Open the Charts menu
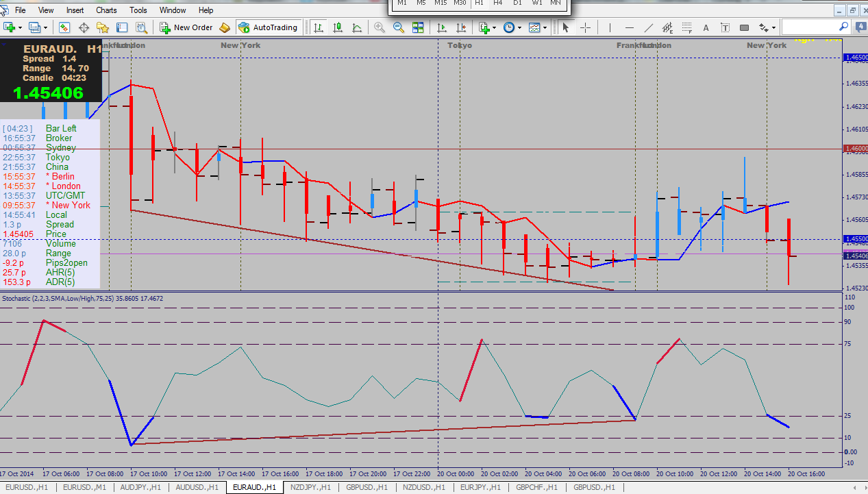This screenshot has width=868, height=494. 106,10
